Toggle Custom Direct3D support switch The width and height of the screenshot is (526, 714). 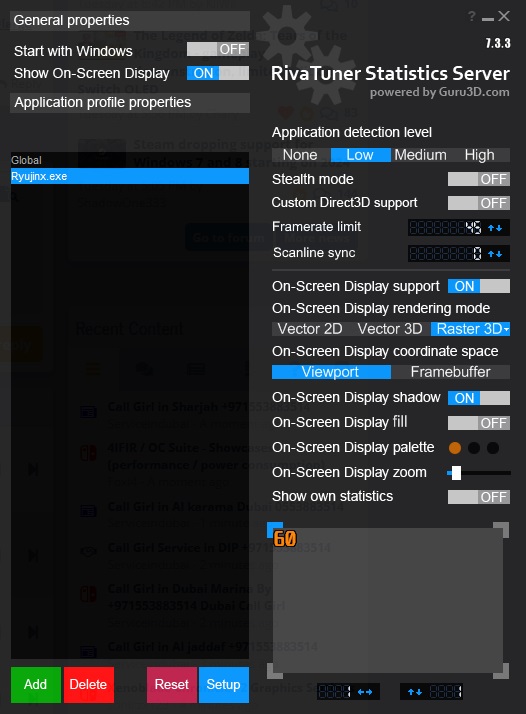[x=479, y=203]
